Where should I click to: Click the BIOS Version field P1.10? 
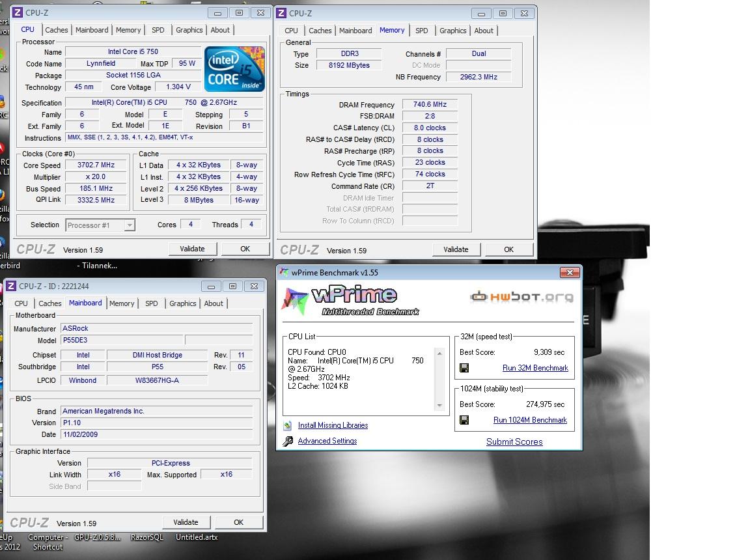(x=157, y=423)
